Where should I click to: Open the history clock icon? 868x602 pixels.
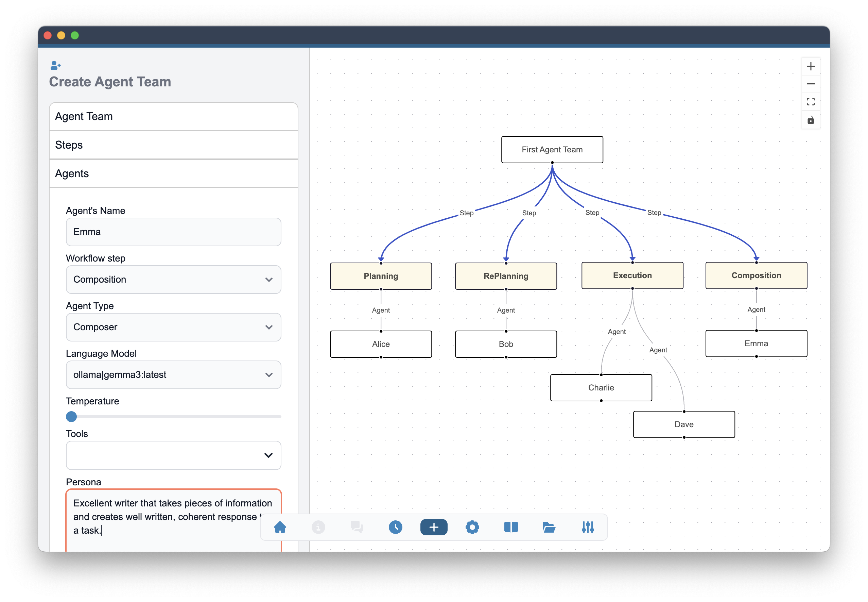(x=395, y=527)
